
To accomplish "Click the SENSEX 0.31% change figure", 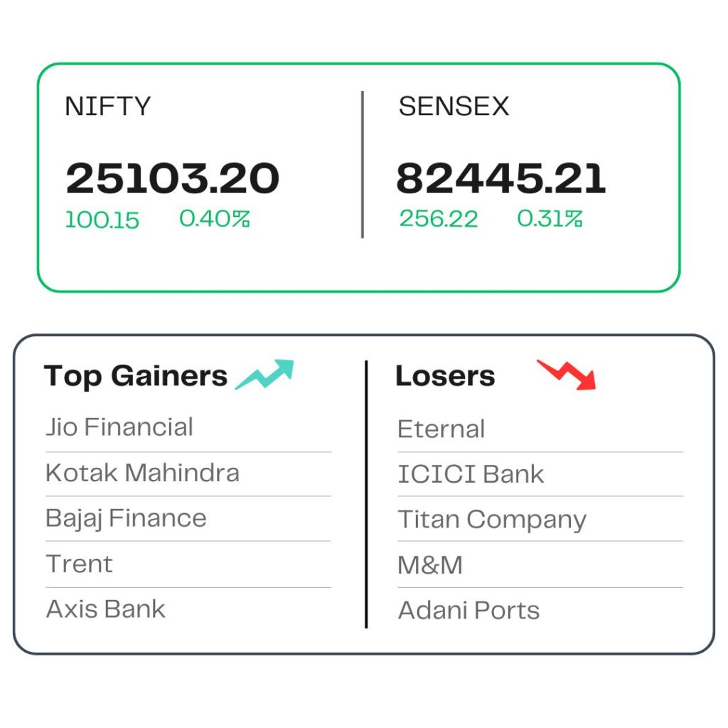I will click(550, 219).
